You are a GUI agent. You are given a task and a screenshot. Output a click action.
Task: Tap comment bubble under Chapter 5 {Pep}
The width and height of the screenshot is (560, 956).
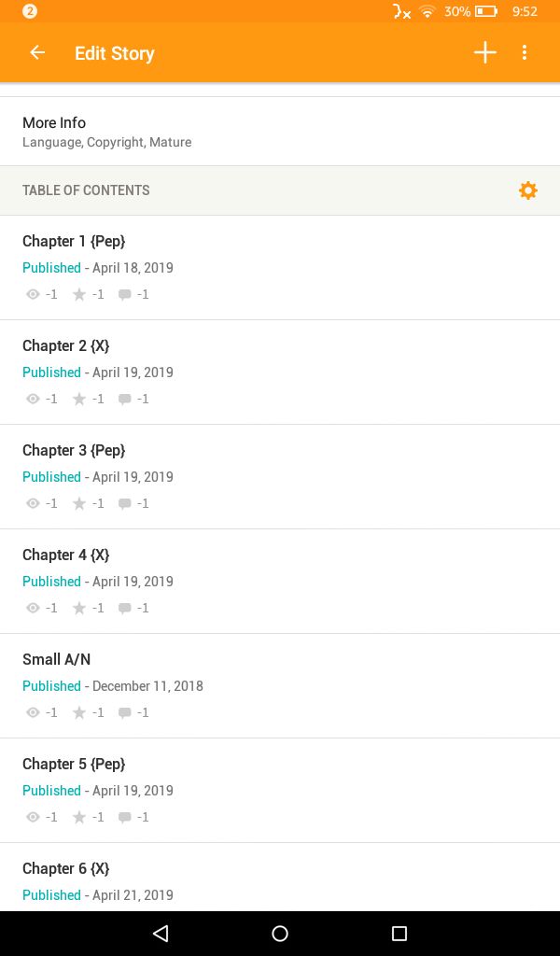tap(125, 817)
